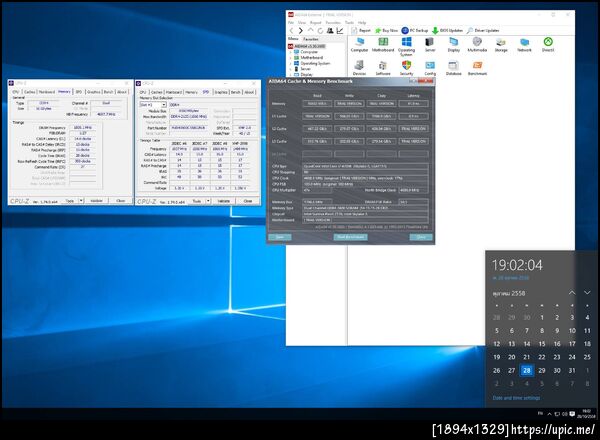Image resolution: width=600 pixels, height=440 pixels.
Task: Expand the Computer tree node
Action: coord(291,52)
